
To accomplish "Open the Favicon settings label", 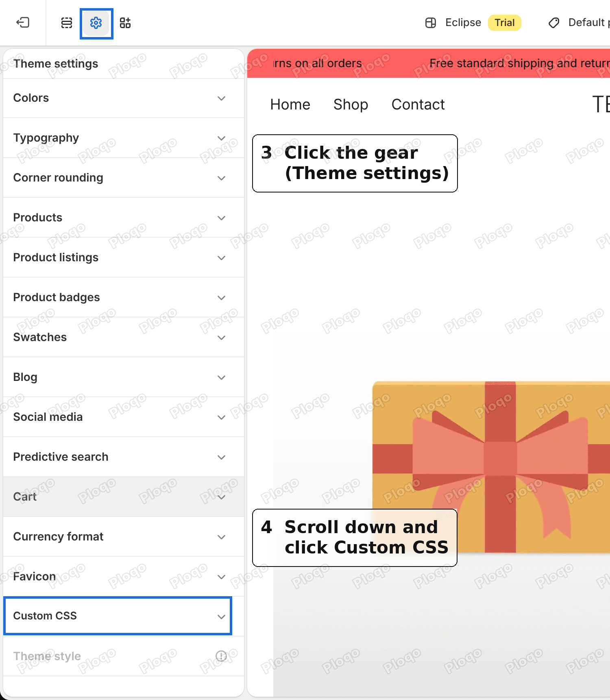I will (x=35, y=576).
